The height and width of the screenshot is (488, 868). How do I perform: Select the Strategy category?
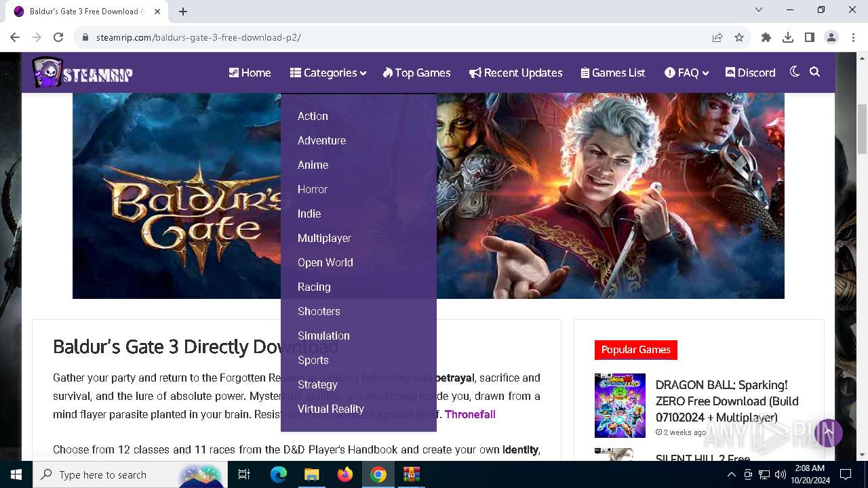tap(317, 384)
